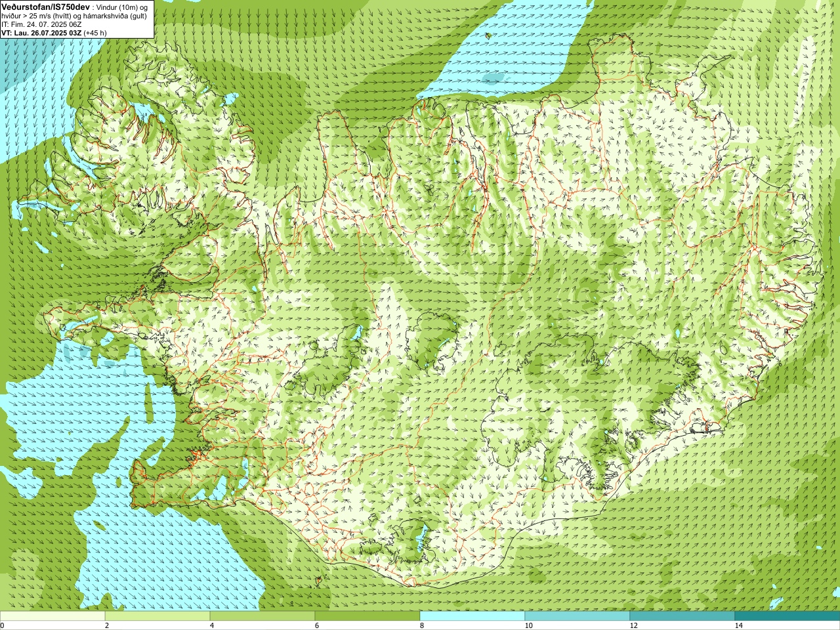Click the '14' label on the color scale

[738, 625]
